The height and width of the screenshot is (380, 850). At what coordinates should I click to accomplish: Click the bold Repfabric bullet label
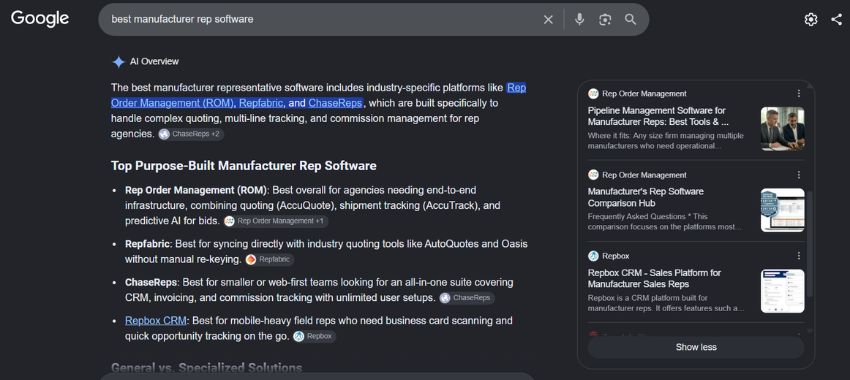[x=147, y=244]
